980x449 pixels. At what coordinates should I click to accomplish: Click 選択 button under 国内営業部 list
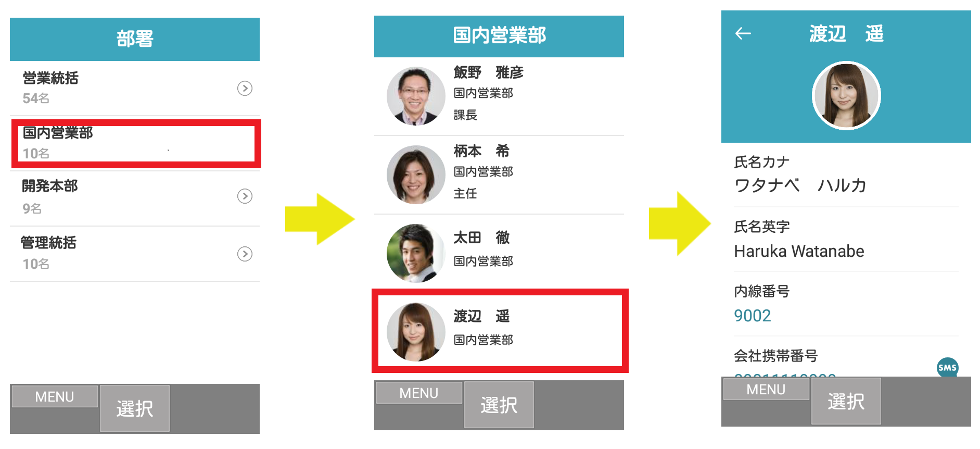(499, 405)
